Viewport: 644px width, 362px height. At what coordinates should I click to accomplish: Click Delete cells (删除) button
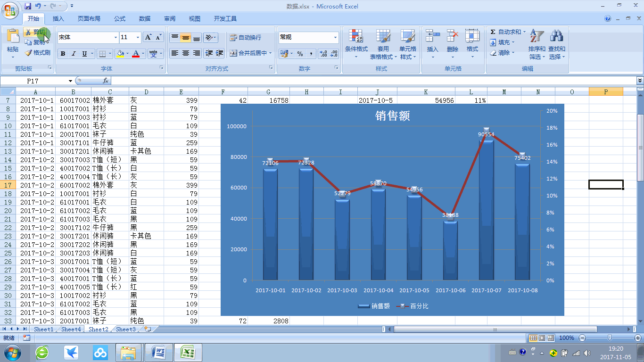pyautogui.click(x=453, y=45)
